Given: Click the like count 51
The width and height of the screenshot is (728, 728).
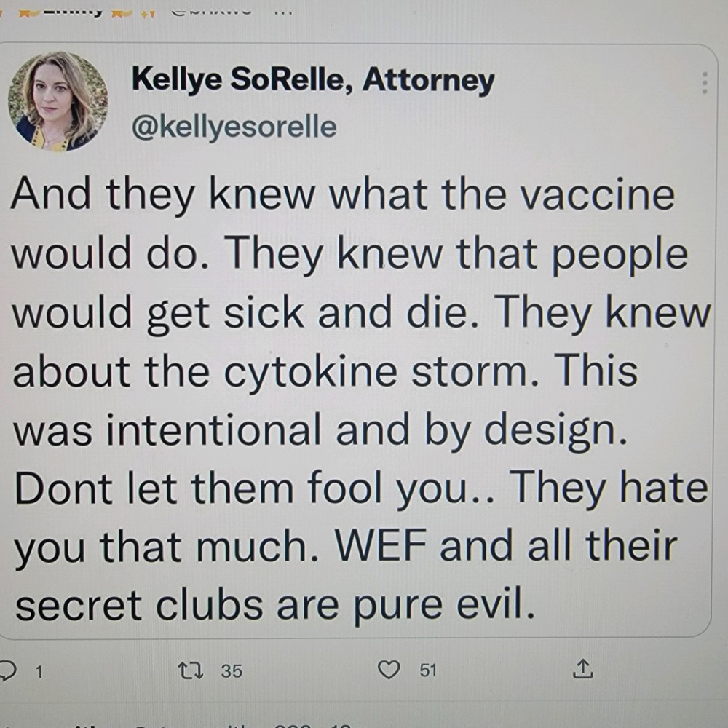Looking at the screenshot, I should (x=428, y=670).
